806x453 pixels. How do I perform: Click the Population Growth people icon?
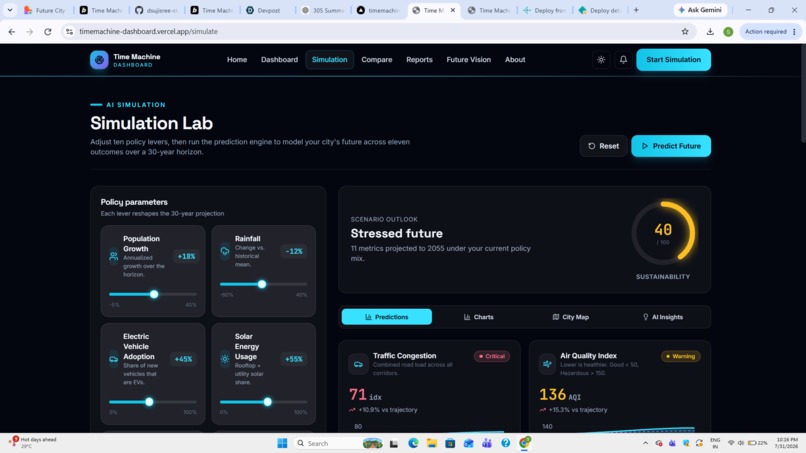pyautogui.click(x=114, y=256)
